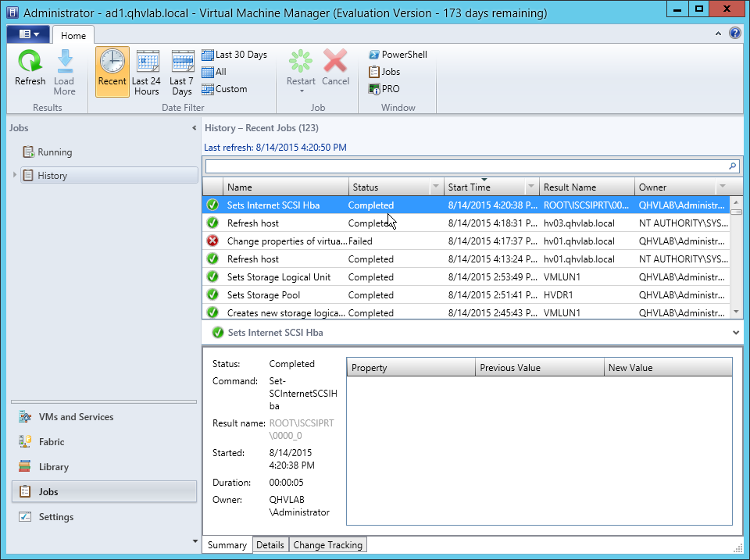The image size is (750, 560).
Task: Click the Previous Value column header
Action: coord(540,368)
